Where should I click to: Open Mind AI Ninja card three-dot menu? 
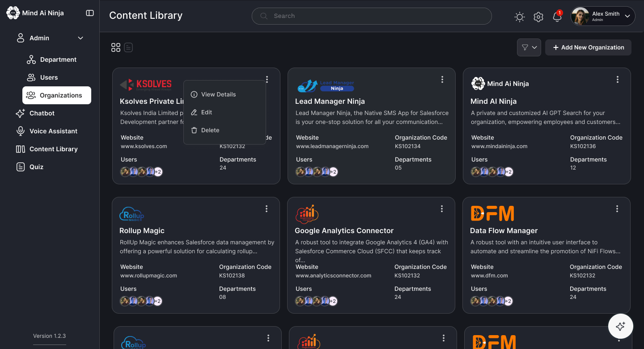[618, 80]
